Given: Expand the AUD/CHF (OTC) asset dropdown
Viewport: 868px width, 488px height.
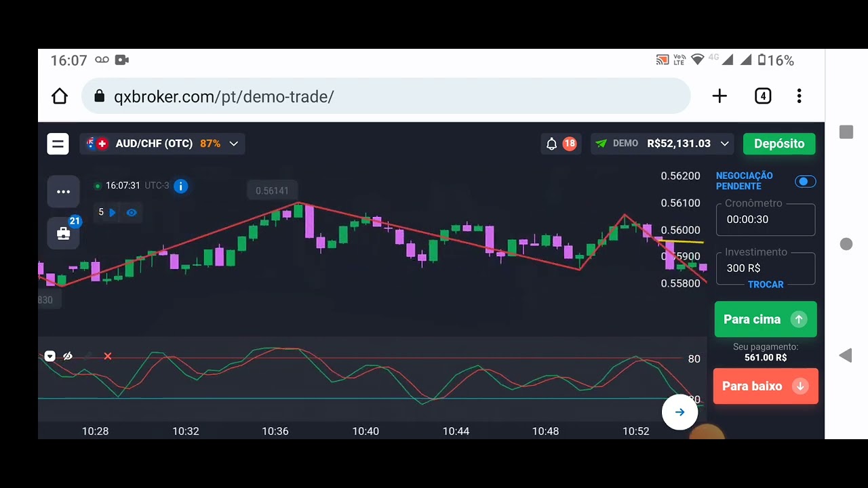Looking at the screenshot, I should (x=234, y=144).
